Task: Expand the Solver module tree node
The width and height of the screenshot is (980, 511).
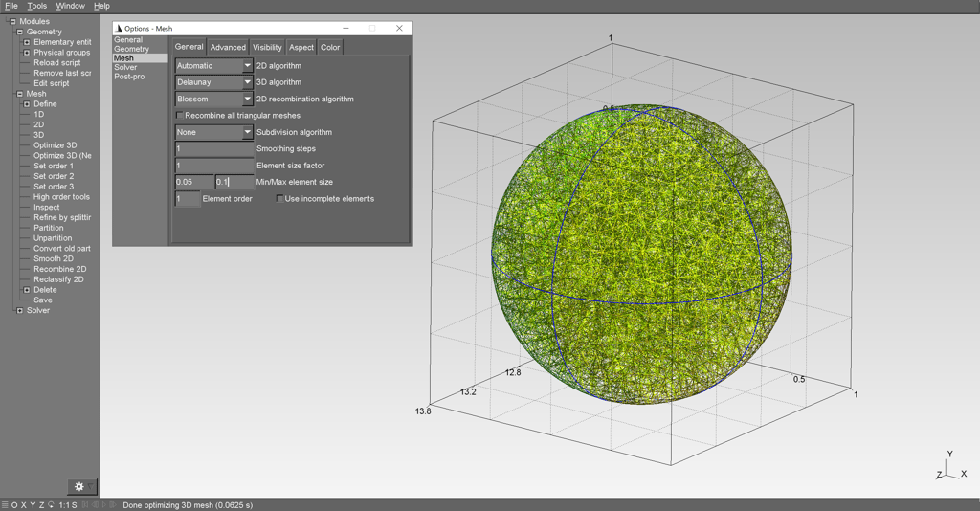Action: 19,310
